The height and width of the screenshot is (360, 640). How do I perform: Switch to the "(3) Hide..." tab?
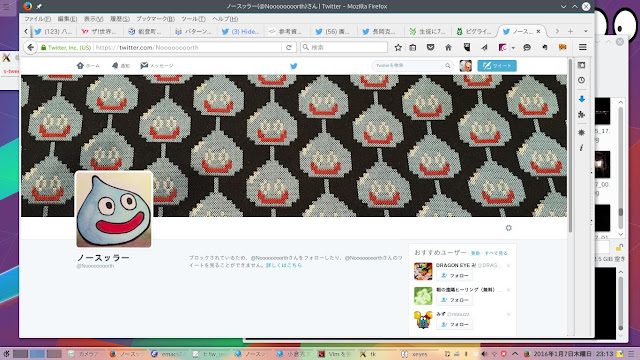241,31
